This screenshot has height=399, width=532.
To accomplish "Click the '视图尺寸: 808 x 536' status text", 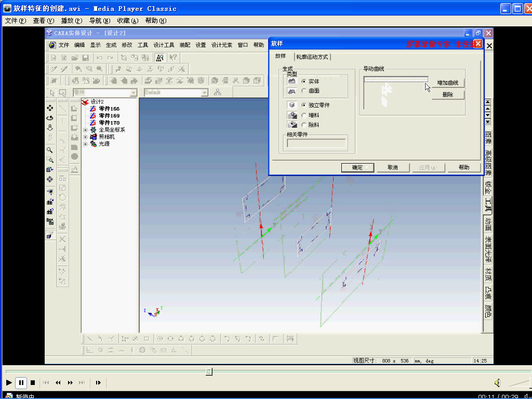I will (381, 361).
